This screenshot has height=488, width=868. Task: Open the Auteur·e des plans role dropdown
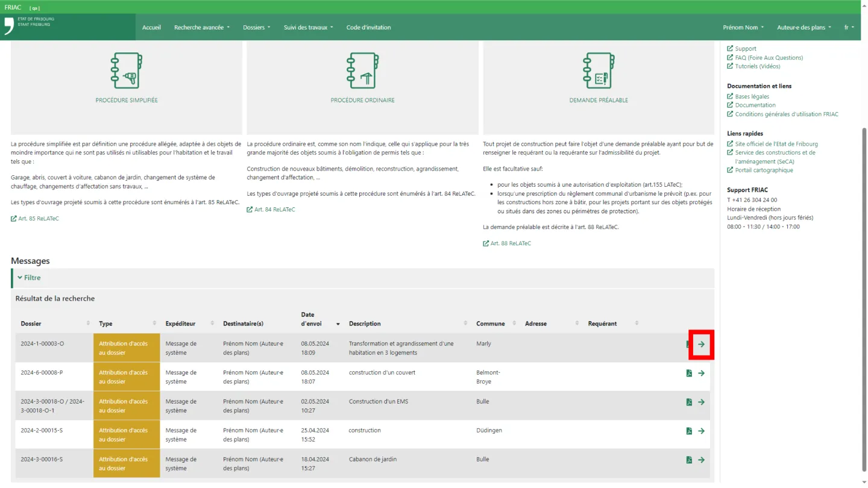(x=804, y=28)
